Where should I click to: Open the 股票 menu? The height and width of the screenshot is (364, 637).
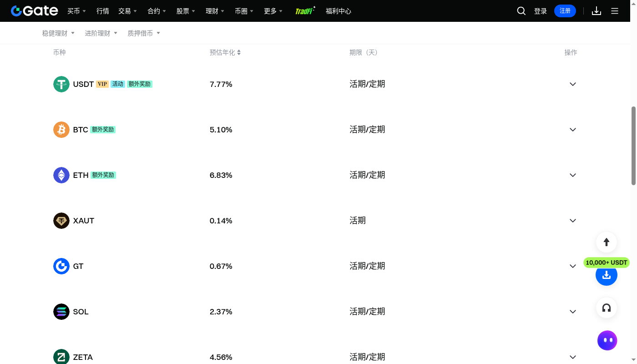[x=186, y=11]
